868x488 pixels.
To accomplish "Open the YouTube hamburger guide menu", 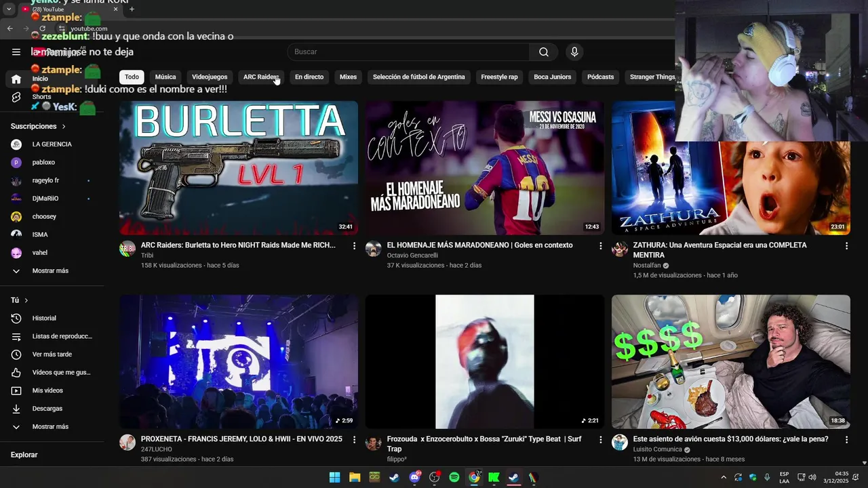I will 16,52.
